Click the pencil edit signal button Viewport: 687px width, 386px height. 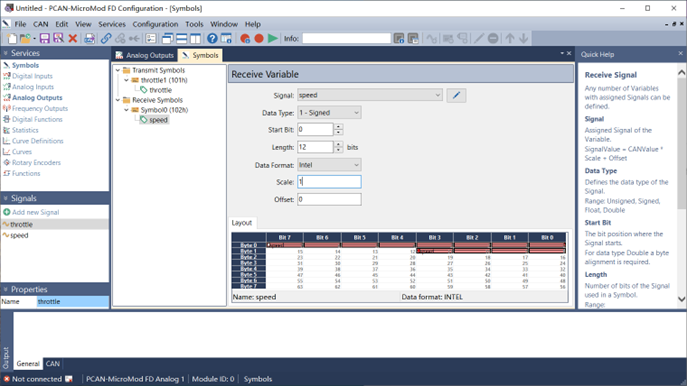pyautogui.click(x=456, y=95)
